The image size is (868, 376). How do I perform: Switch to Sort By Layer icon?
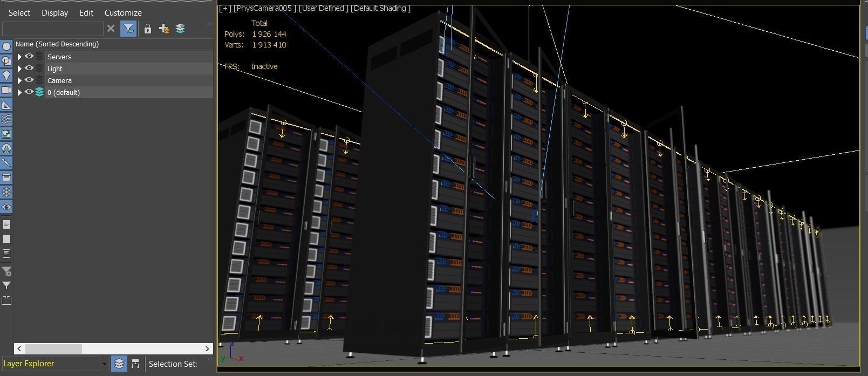click(119, 364)
